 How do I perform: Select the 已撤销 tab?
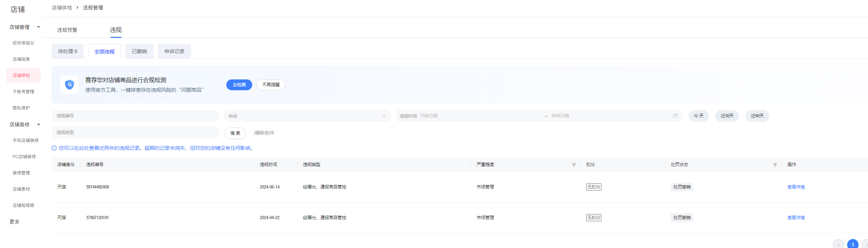[x=139, y=51]
